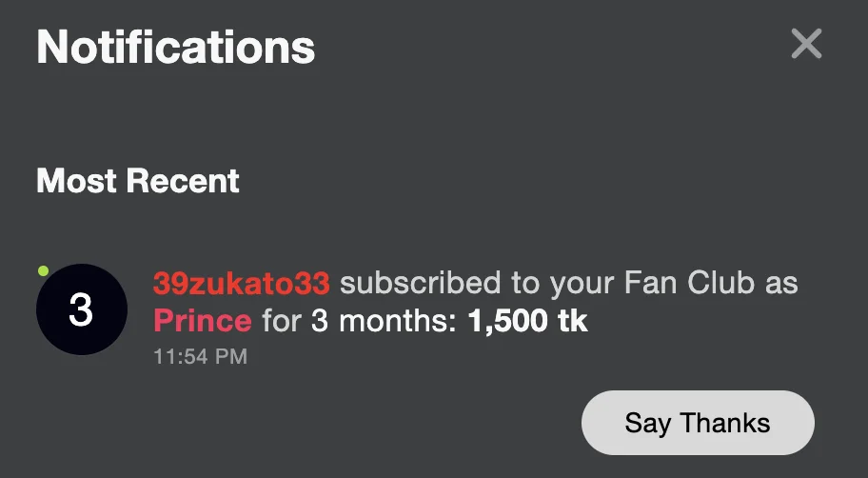Viewport: 868px width, 478px height.
Task: Click the 1,500 tk amount text
Action: [x=527, y=321]
